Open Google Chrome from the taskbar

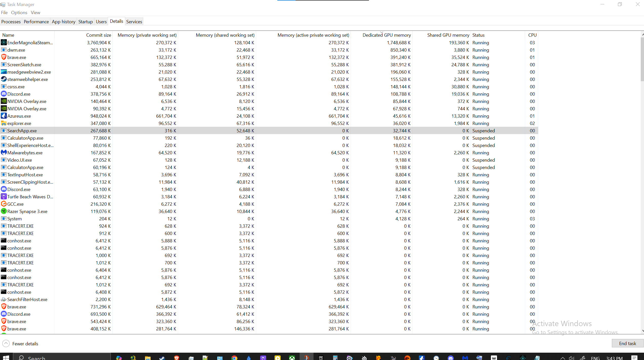coord(234,358)
